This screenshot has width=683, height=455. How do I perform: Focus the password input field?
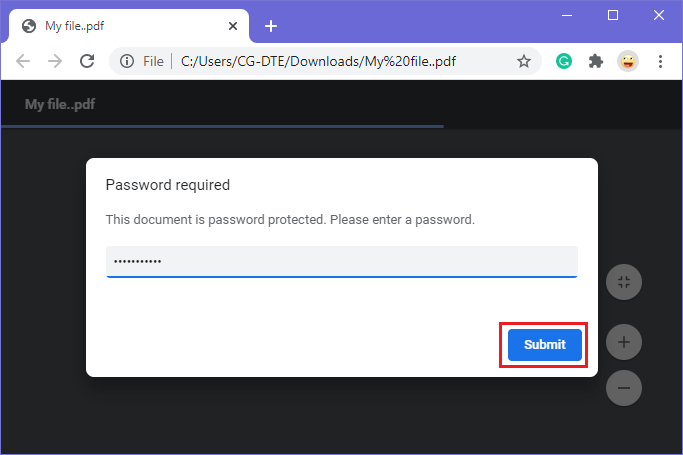click(342, 261)
